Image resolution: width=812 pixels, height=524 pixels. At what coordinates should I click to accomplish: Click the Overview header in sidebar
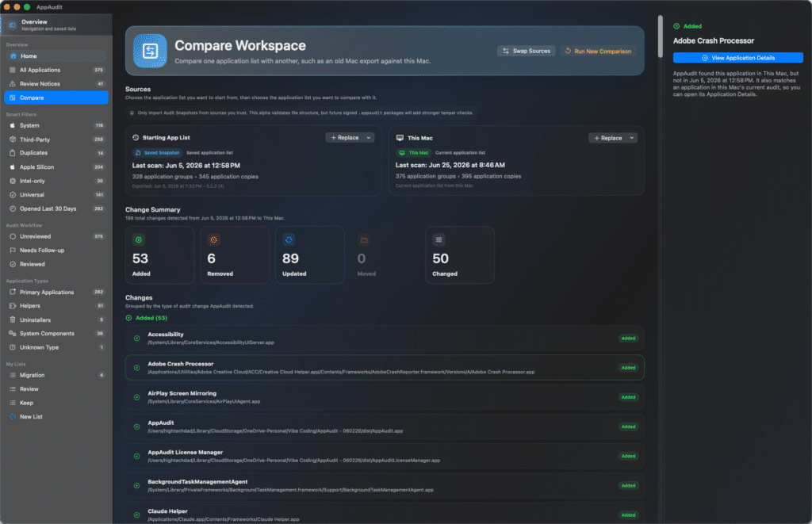coord(56,25)
